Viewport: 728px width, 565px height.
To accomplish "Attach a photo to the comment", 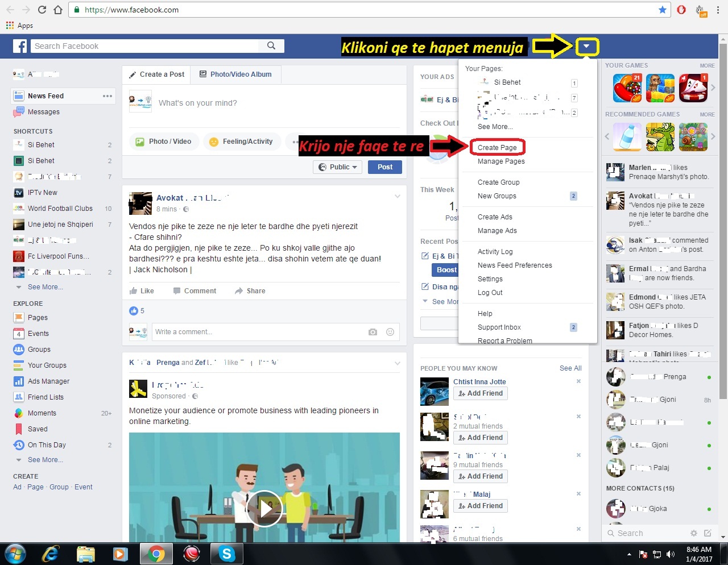I will click(x=373, y=332).
